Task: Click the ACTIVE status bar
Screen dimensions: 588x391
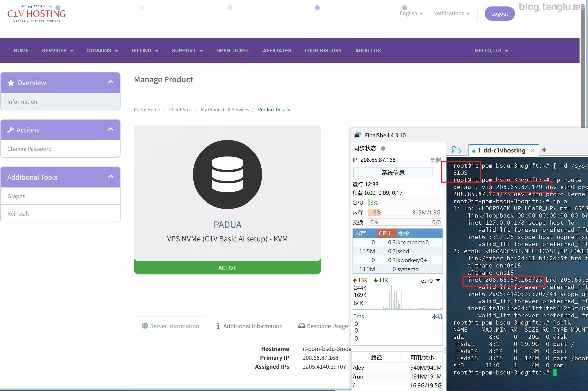Action: pos(227,268)
